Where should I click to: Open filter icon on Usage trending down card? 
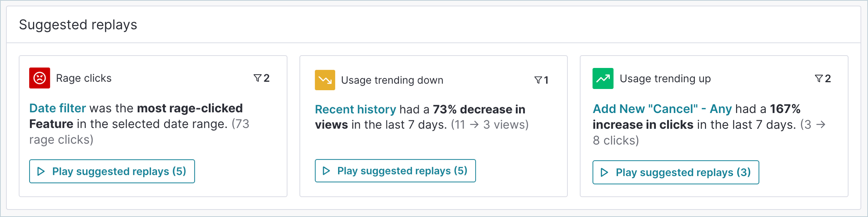538,80
